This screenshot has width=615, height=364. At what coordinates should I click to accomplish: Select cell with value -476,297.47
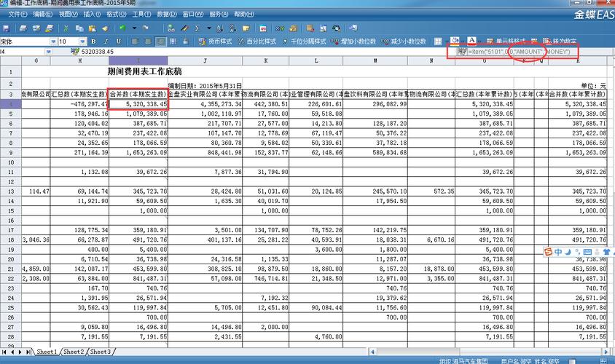pyautogui.click(x=79, y=104)
